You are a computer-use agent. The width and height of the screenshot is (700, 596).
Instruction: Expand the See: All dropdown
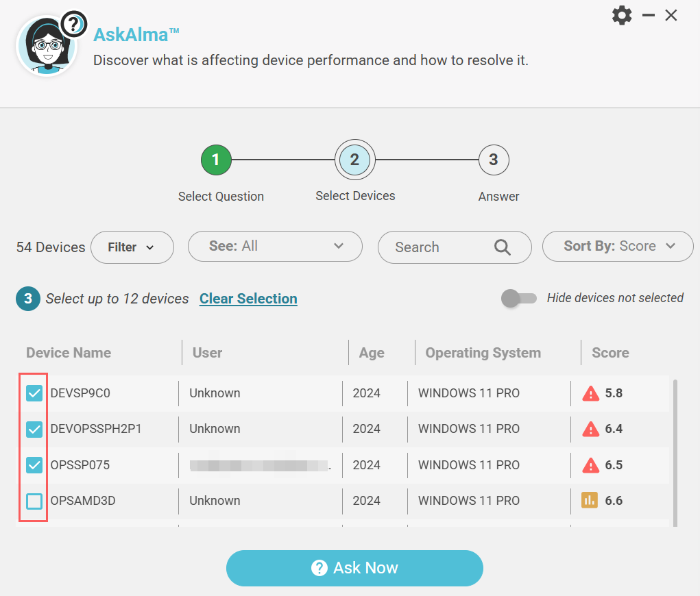pos(275,246)
